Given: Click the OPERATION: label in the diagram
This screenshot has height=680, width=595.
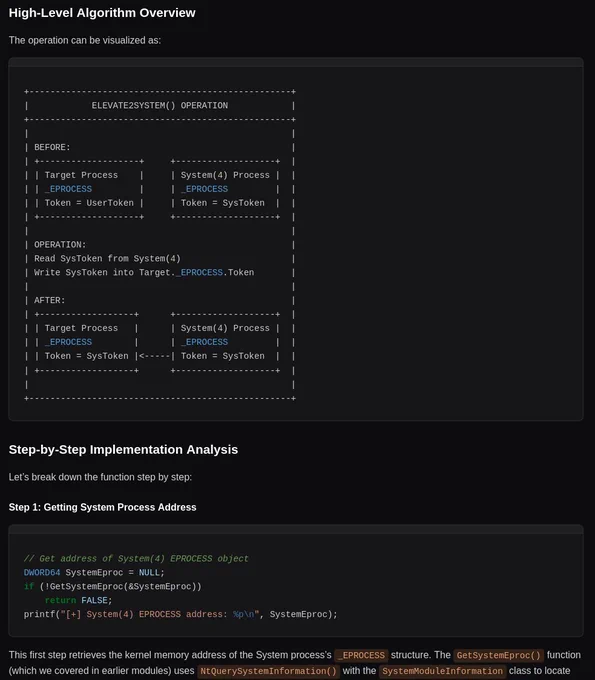Looking at the screenshot, I should pos(60,245).
